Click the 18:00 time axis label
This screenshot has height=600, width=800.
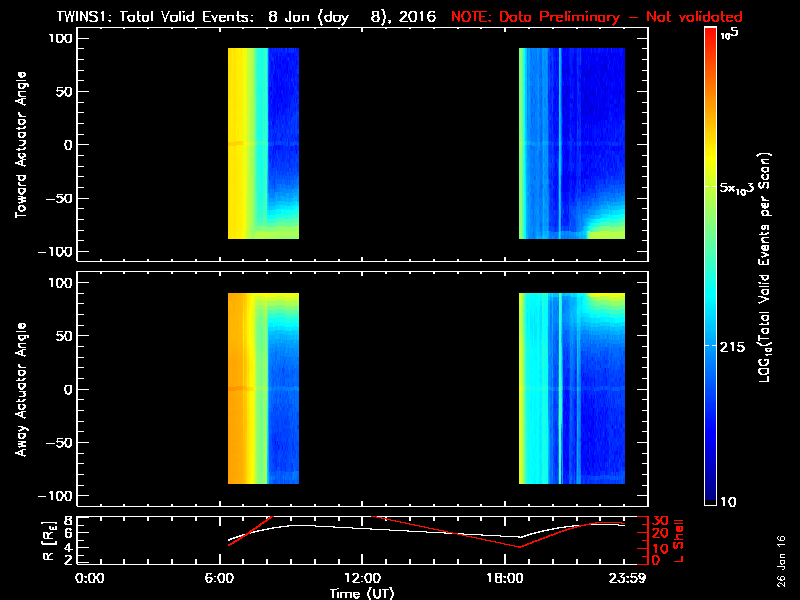coord(505,579)
